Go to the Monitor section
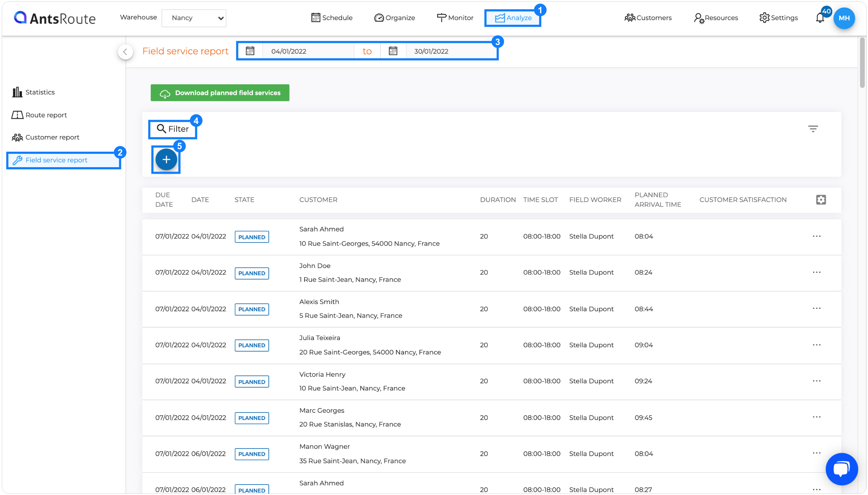 point(455,18)
